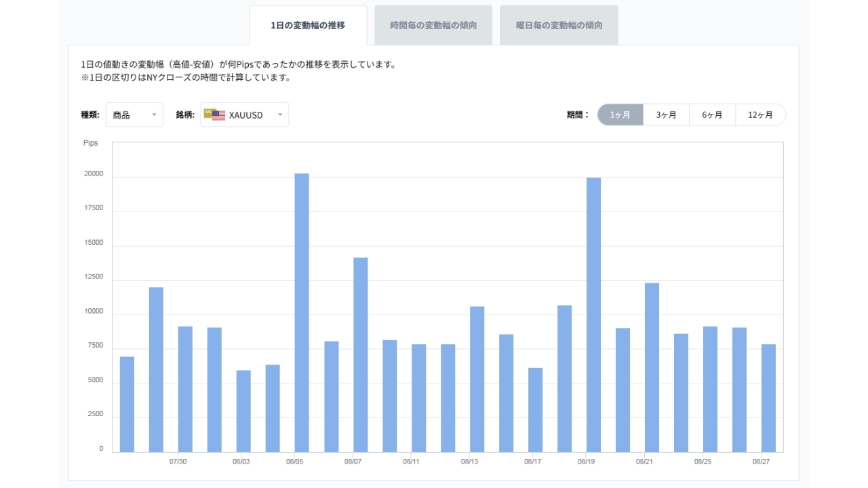Click the 期間： label text
Screen dimensions: 868x488
click(578, 115)
